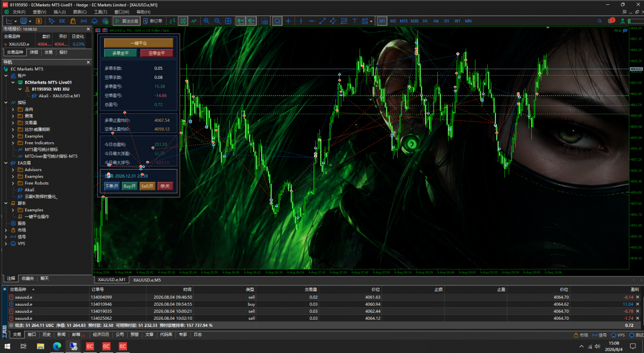This screenshot has width=644, height=353.
Task: Toggle Buy开 switch on the panel
Action: pos(130,186)
